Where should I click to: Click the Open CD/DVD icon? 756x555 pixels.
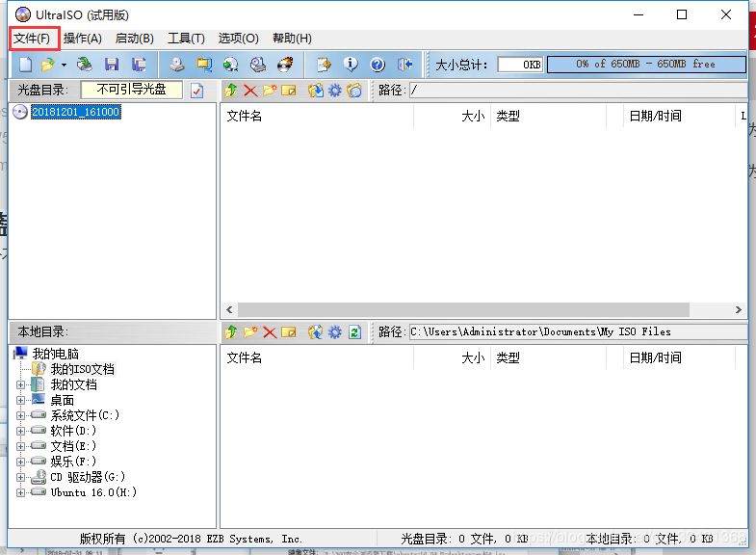pyautogui.click(x=85, y=65)
